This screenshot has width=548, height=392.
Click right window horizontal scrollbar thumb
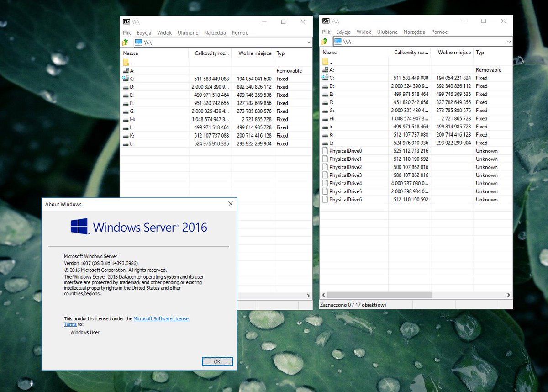click(379, 296)
